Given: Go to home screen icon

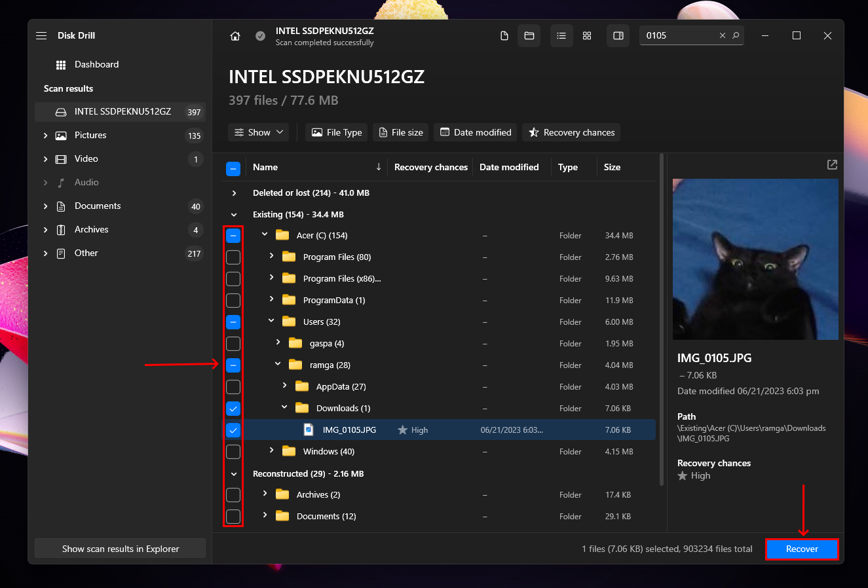Looking at the screenshot, I should click(x=235, y=36).
